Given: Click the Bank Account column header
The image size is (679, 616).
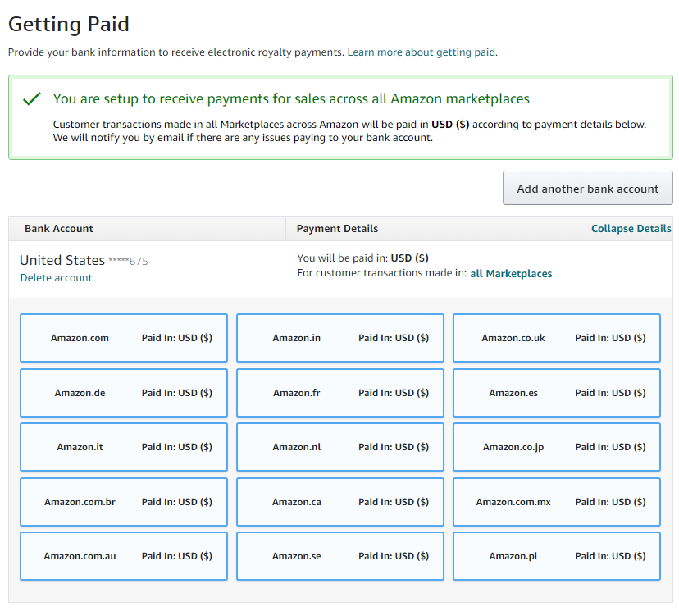Looking at the screenshot, I should (x=59, y=228).
